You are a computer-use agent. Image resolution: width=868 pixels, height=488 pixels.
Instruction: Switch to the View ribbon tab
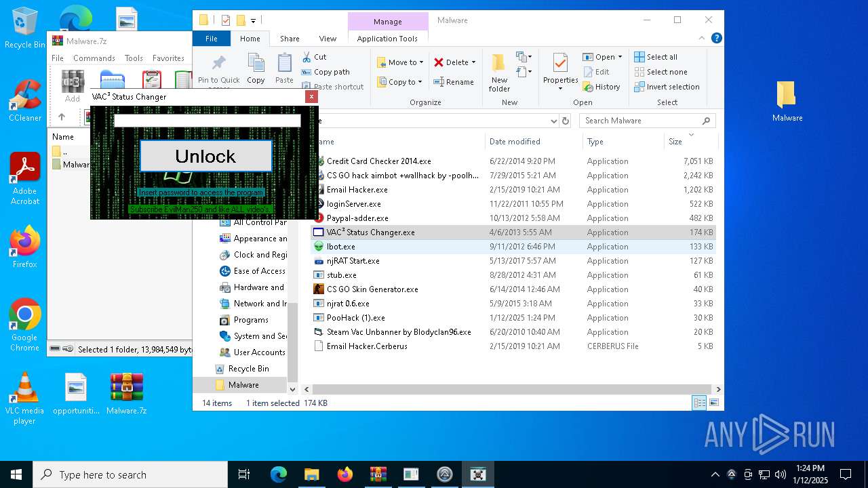click(328, 39)
